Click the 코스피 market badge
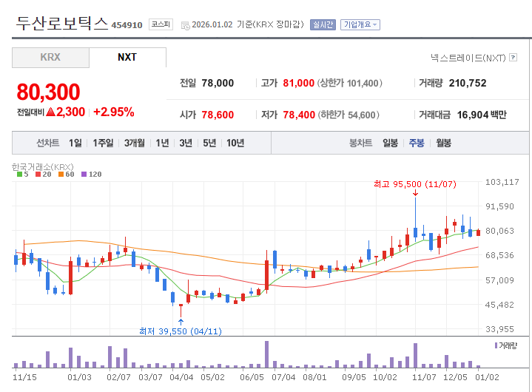 click(x=161, y=24)
